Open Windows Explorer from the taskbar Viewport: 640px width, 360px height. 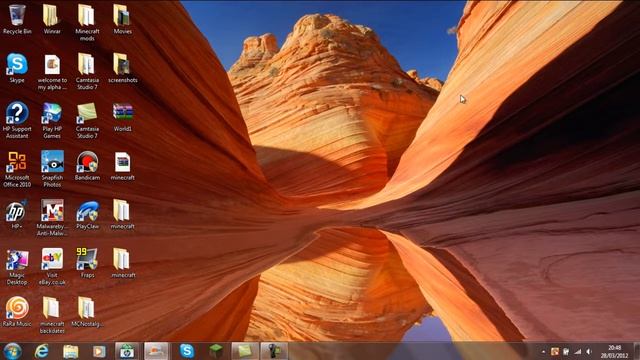(70, 351)
